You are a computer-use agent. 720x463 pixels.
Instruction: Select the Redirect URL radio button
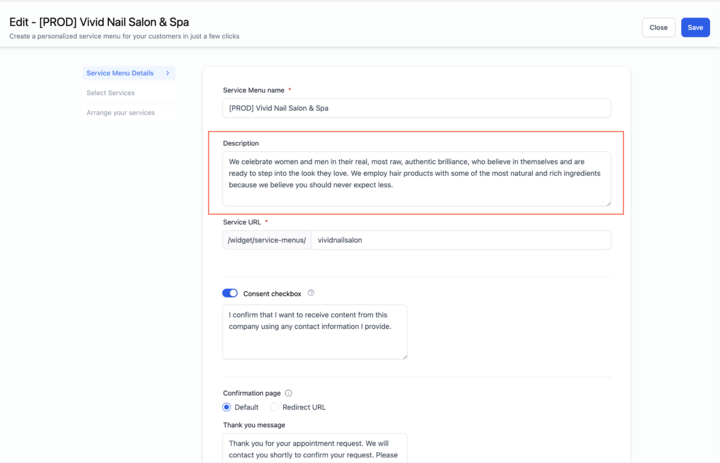(274, 407)
